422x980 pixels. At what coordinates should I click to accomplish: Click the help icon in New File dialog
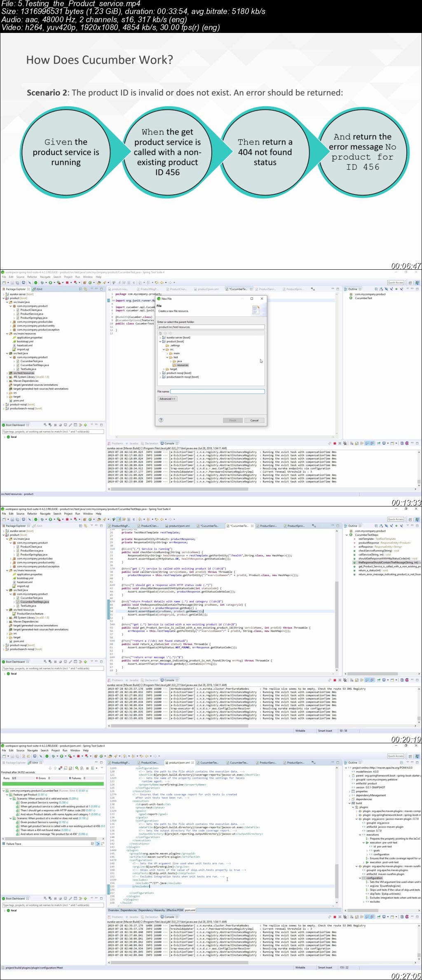[x=161, y=420]
